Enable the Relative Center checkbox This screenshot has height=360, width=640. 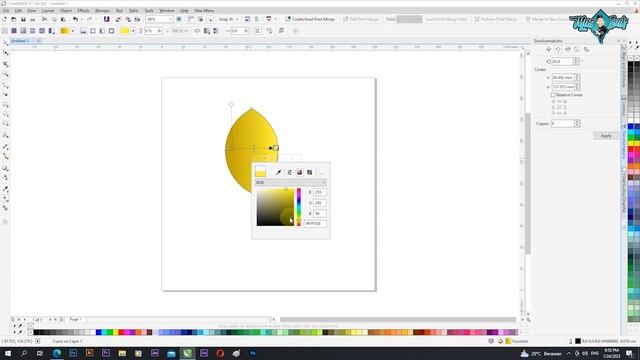click(553, 95)
